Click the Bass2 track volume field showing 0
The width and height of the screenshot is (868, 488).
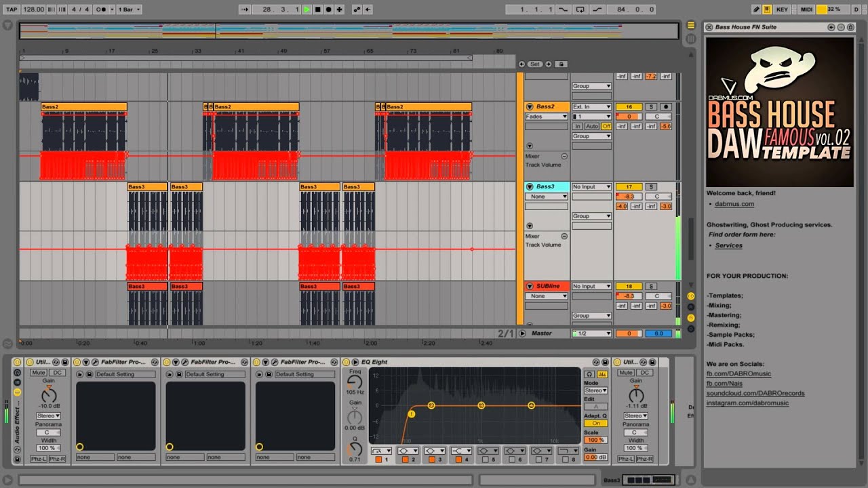click(x=629, y=117)
